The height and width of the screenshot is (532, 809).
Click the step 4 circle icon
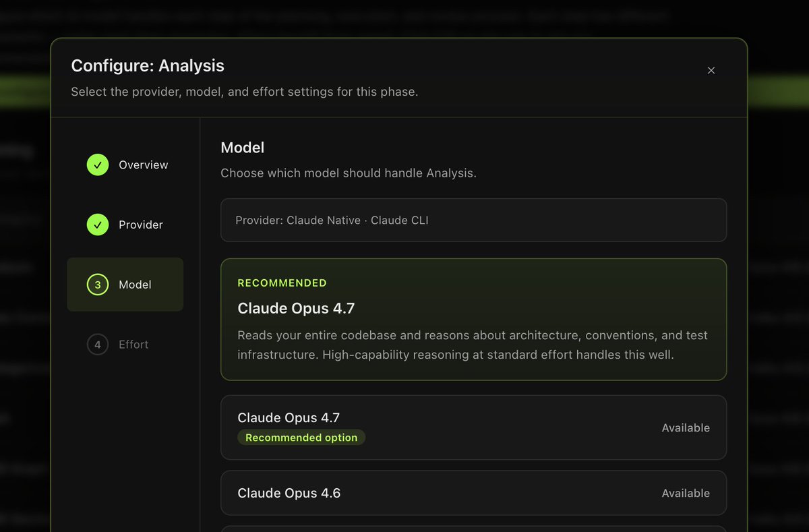(x=98, y=345)
